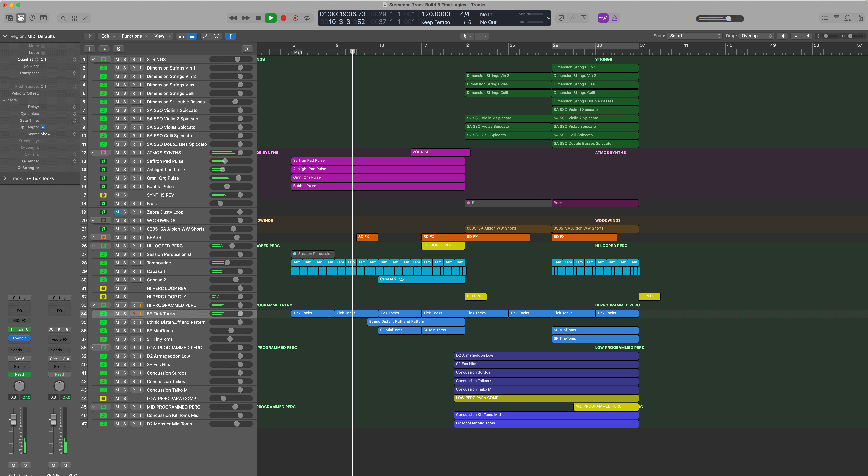Toggle the Cycle mode button
868x476 pixels.
[307, 18]
